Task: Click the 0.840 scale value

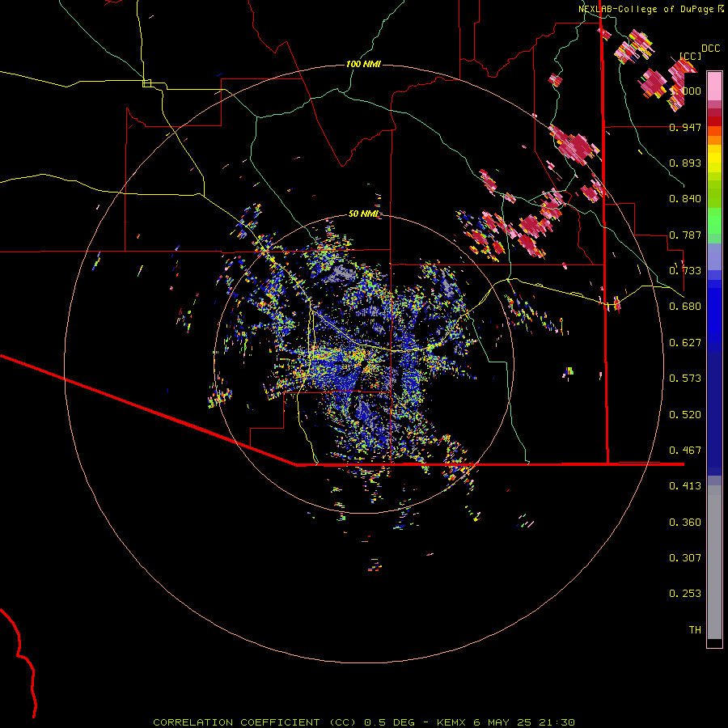Action: click(x=685, y=199)
